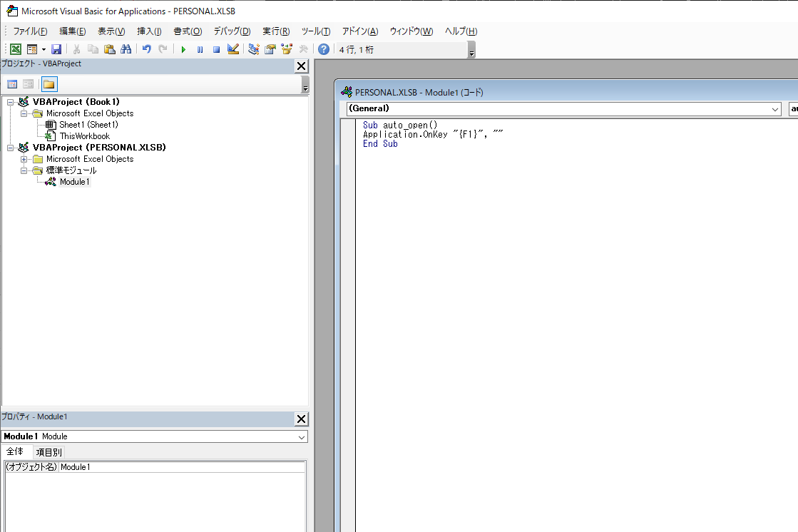Click the Redo arrow icon
This screenshot has width=798, height=532.
click(163, 49)
